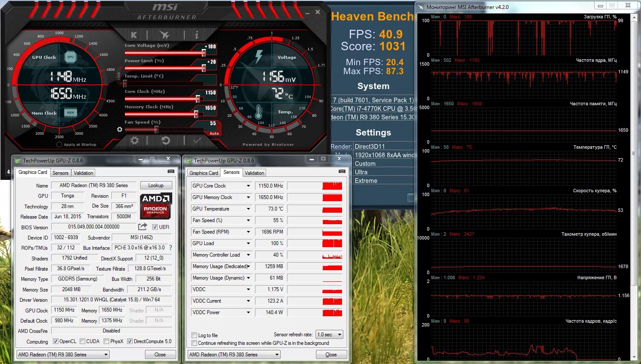Open the Fan Speed (RPM) sensor dropdown
Viewport: 641px width, 364px height.
coord(248,232)
